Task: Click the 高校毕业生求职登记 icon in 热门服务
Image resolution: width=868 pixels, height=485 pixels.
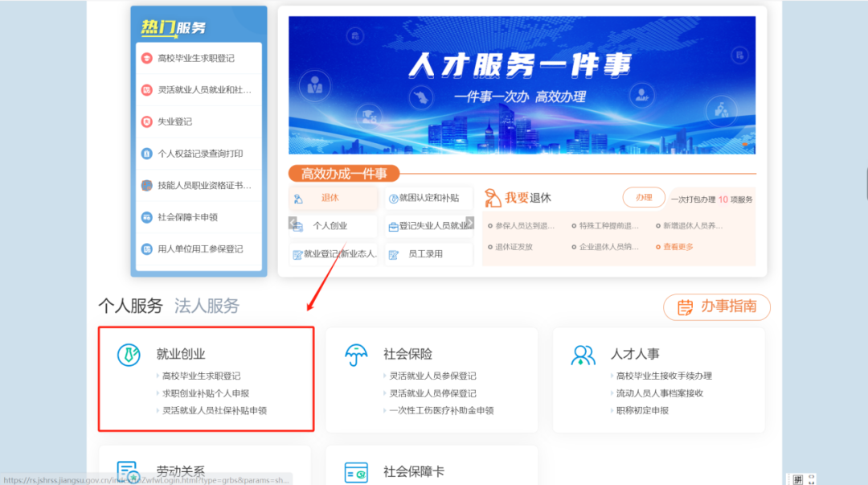Action: tap(146, 58)
